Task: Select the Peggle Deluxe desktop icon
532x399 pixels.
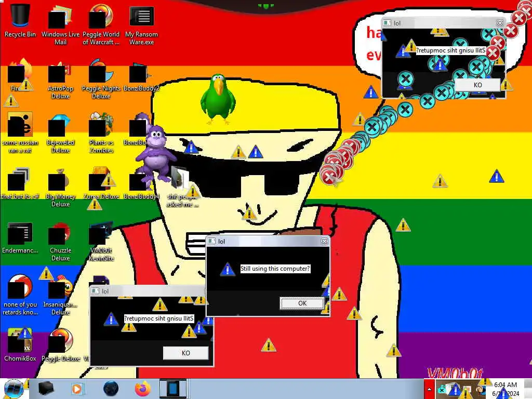Action: pos(60,345)
